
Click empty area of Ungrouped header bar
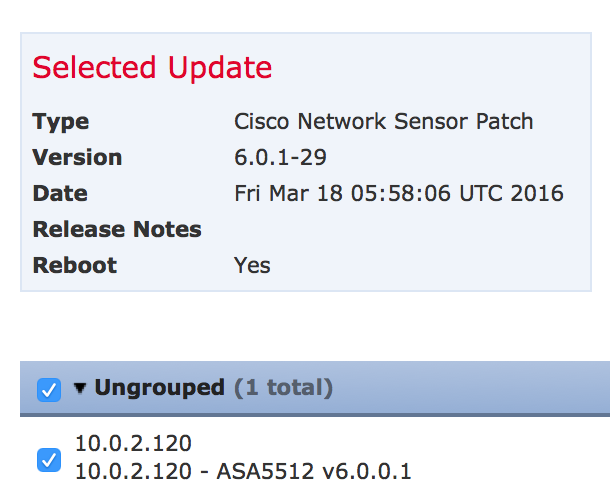pos(470,388)
